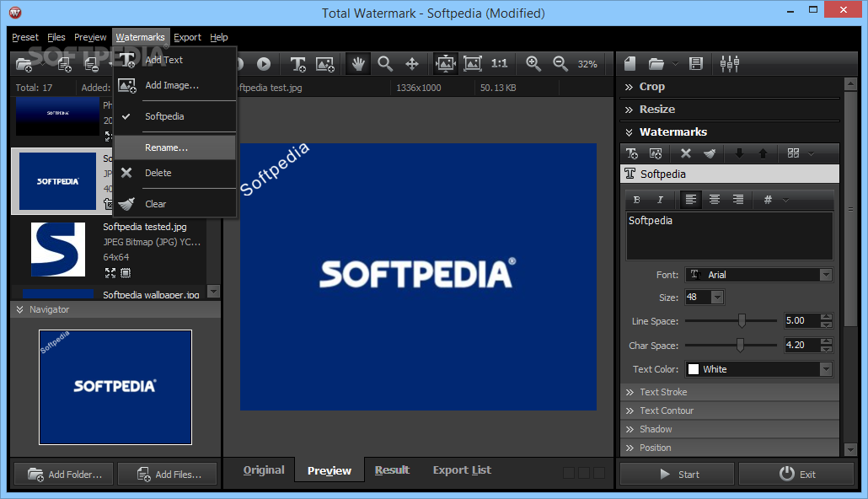
Task: Toggle Bold text formatting
Action: 636,200
